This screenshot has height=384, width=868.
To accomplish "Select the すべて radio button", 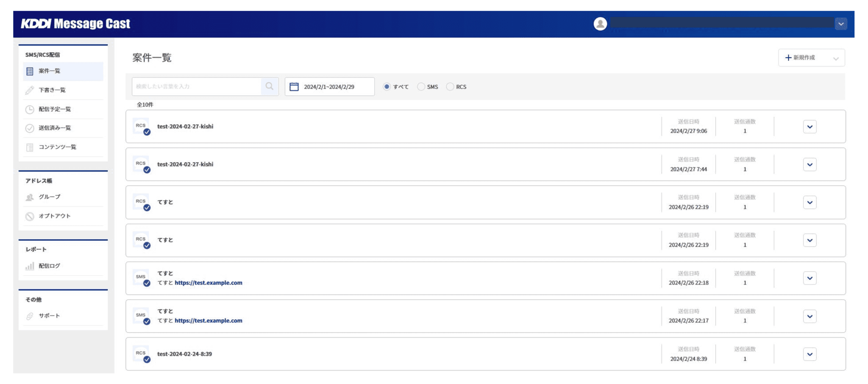I will pyautogui.click(x=387, y=87).
